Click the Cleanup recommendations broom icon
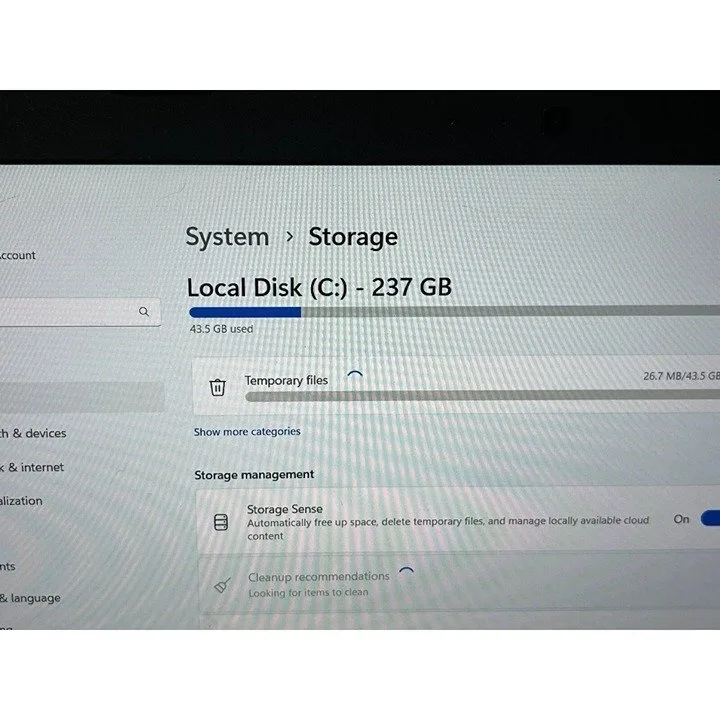 [222, 585]
